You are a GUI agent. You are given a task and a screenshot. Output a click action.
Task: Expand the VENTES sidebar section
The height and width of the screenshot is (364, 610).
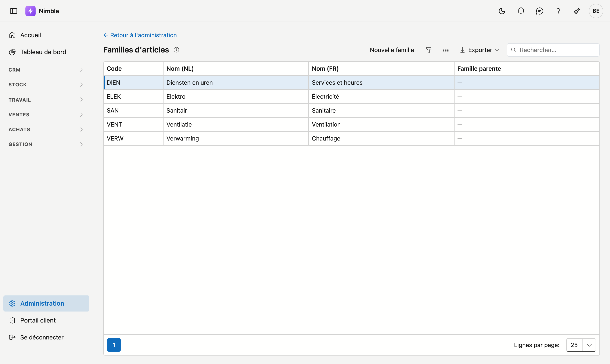point(46,114)
